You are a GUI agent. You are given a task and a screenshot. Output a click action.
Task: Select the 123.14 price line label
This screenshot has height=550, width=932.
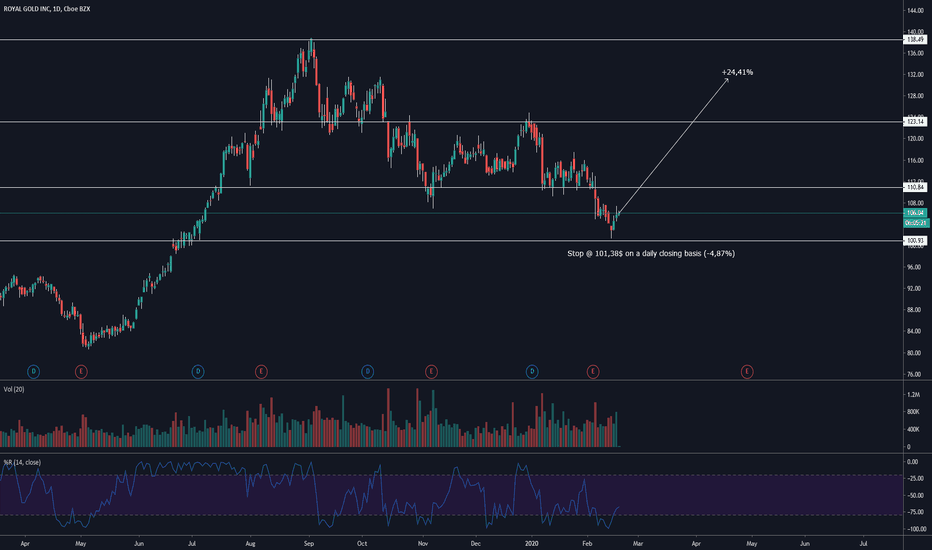tap(915, 121)
